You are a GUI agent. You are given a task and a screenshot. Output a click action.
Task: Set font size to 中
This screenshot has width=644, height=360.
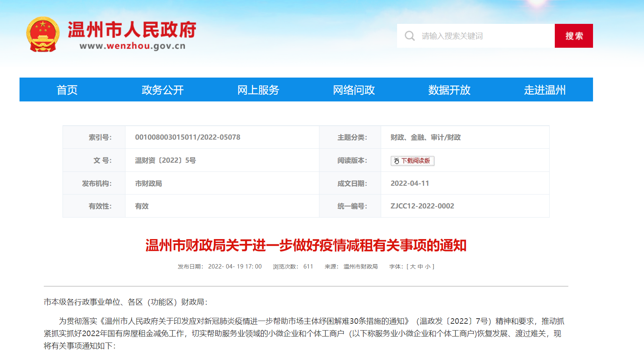coord(420,267)
